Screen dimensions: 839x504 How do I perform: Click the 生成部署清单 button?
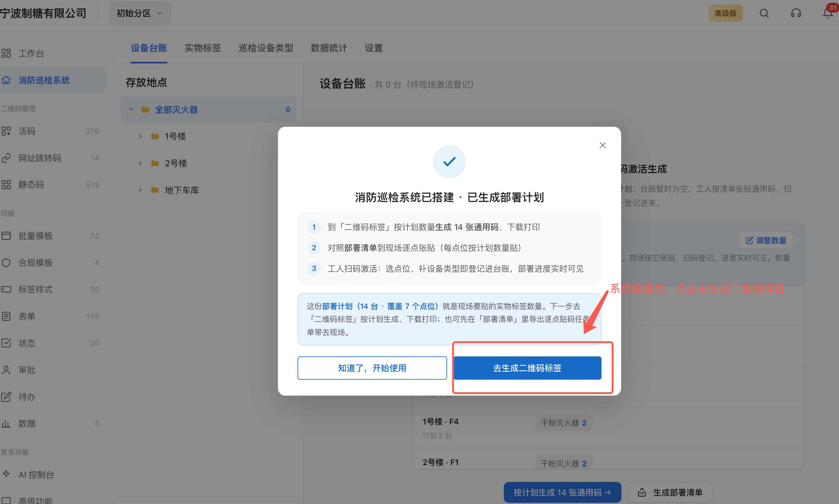pos(670,492)
